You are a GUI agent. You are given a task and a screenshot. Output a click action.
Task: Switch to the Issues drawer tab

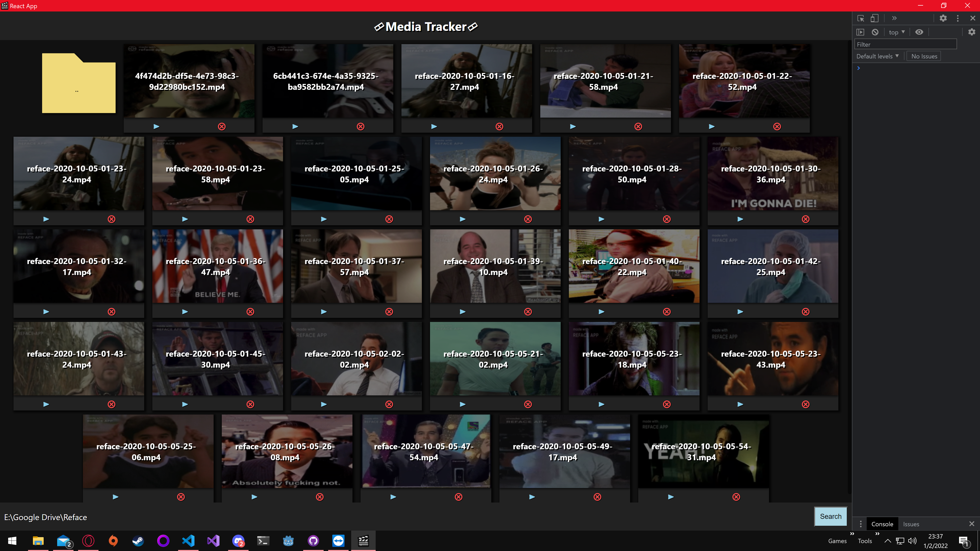pyautogui.click(x=911, y=524)
